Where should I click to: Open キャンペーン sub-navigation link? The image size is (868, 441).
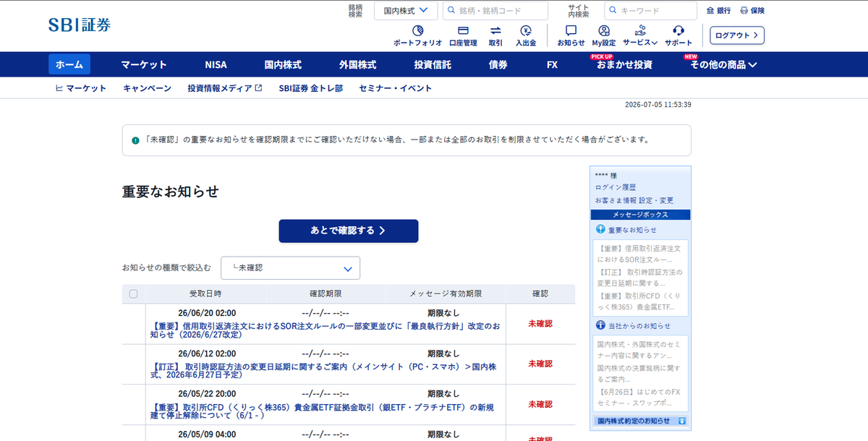coord(148,88)
